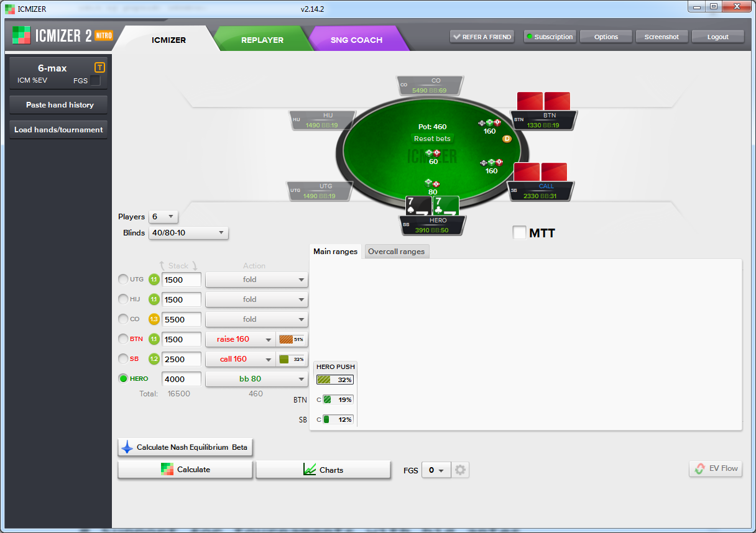The width and height of the screenshot is (756, 533).
Task: Click the ICMIZER 2 logo icon
Action: point(21,35)
